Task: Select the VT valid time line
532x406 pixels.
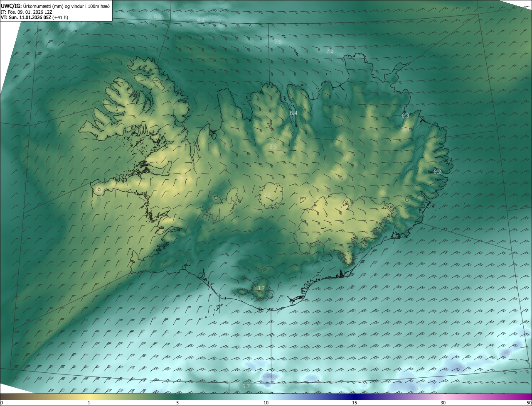Action: coord(34,17)
